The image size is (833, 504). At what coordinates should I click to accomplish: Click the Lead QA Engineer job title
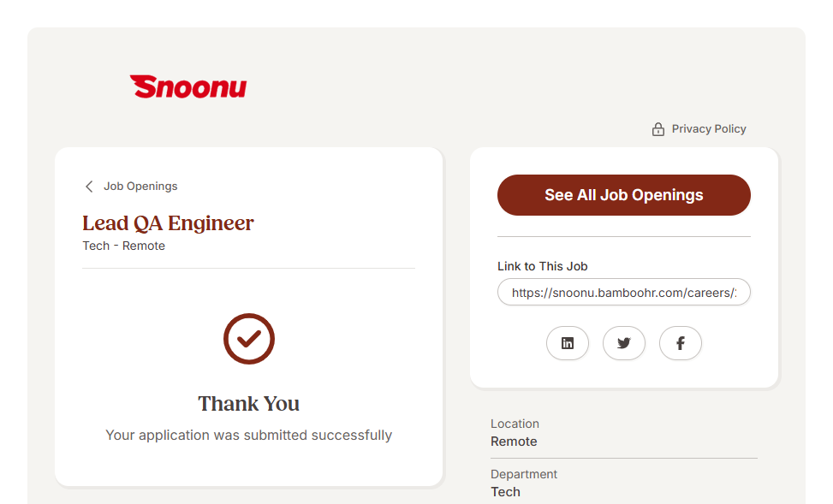[x=168, y=223]
